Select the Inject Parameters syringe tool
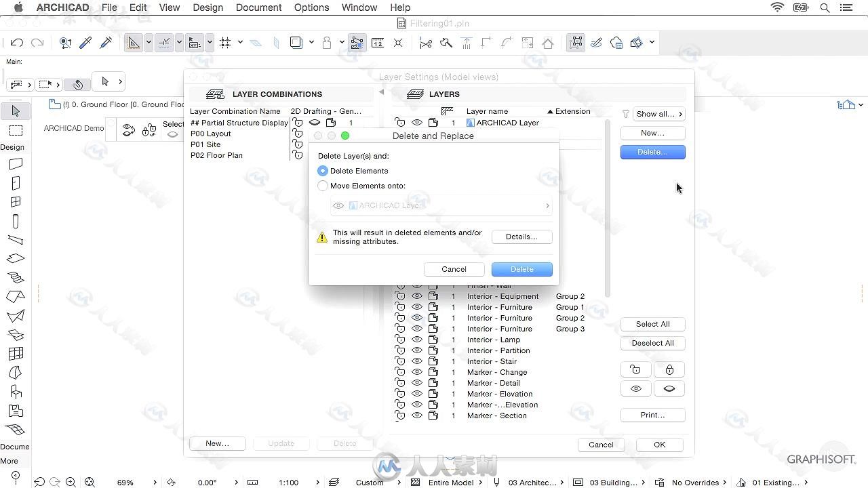 click(106, 43)
